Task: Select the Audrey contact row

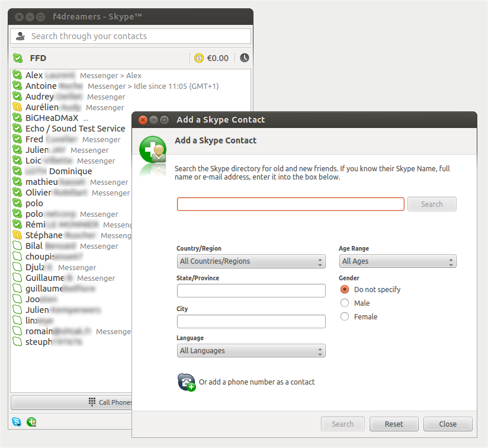Action: tap(131, 97)
